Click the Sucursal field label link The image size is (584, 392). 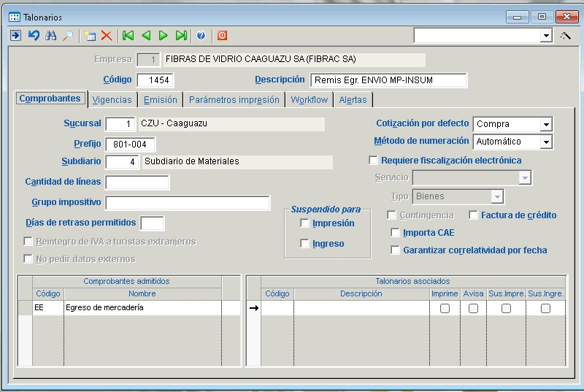(82, 124)
